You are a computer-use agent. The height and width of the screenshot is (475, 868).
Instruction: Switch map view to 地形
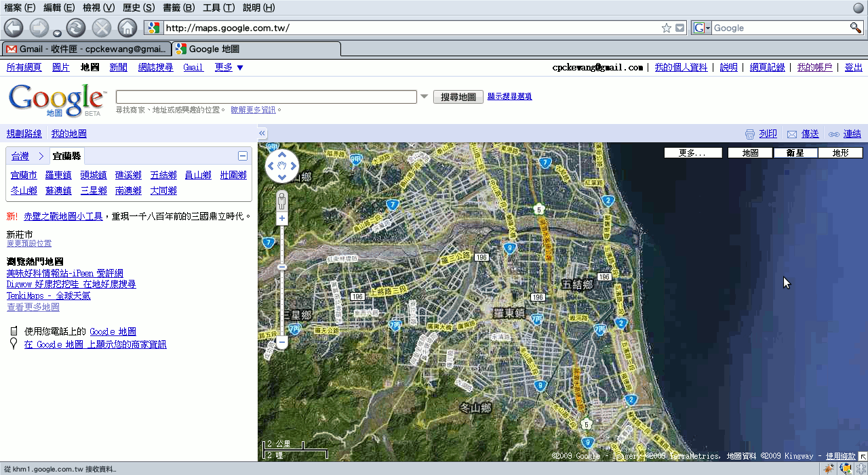tap(840, 153)
